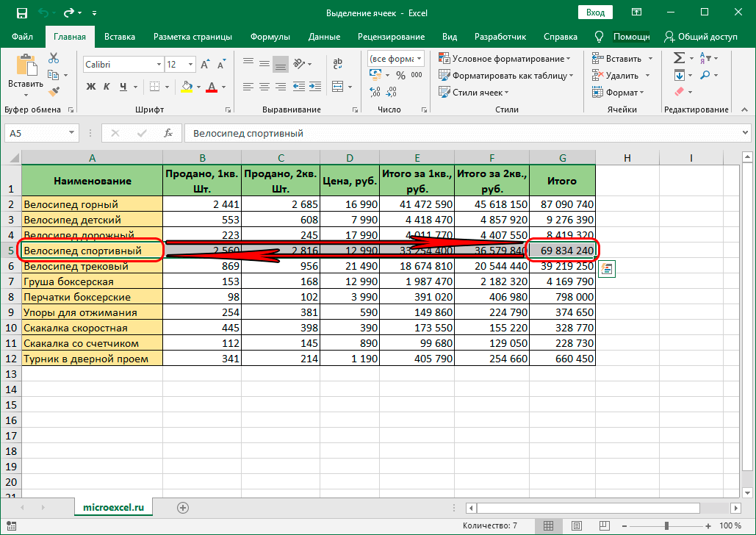Viewport: 756px width, 535px height.
Task: Click the Cut scissors icon
Action: click(x=54, y=59)
